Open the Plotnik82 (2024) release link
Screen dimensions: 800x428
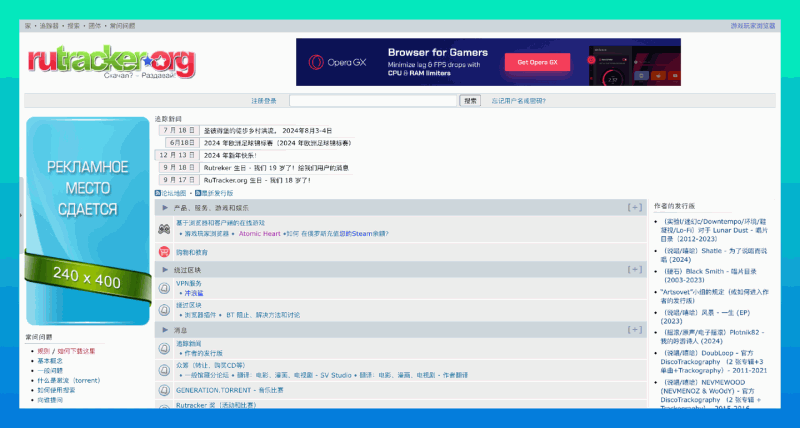click(x=712, y=337)
